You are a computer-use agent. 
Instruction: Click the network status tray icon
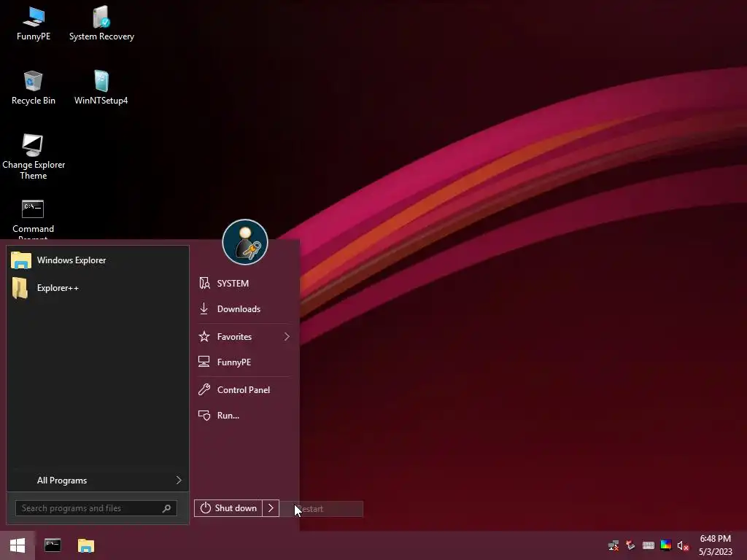tap(614, 545)
